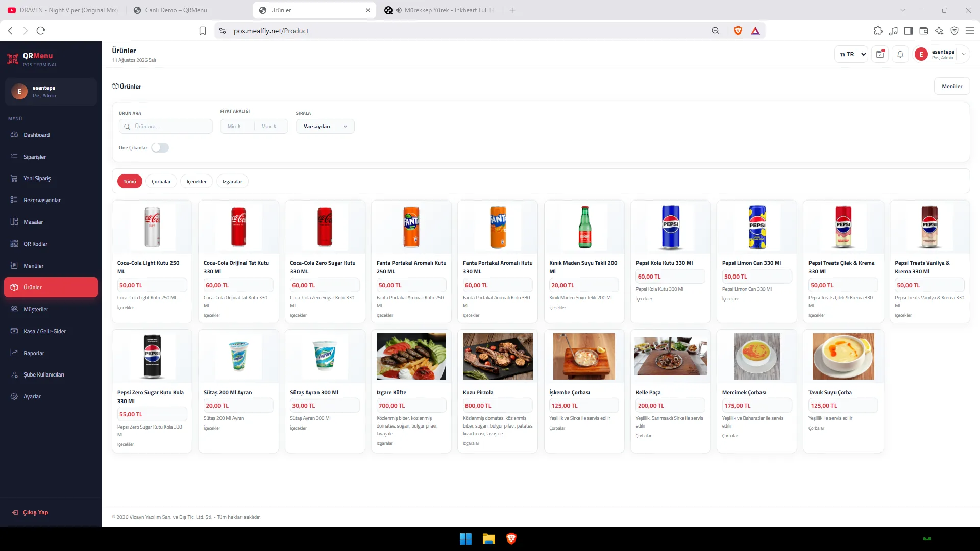Open Dashboard from the sidebar
The width and height of the screenshot is (980, 551).
pos(51,135)
